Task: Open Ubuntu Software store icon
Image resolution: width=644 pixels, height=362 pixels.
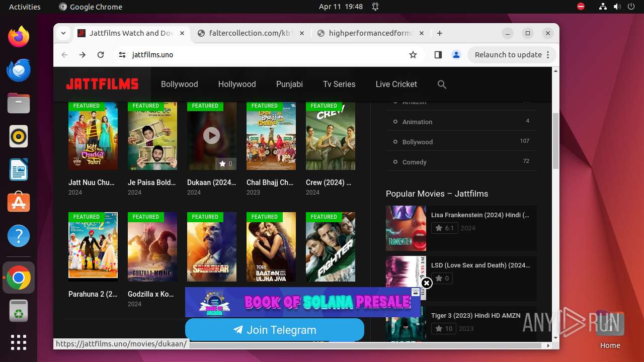Action: tap(19, 203)
